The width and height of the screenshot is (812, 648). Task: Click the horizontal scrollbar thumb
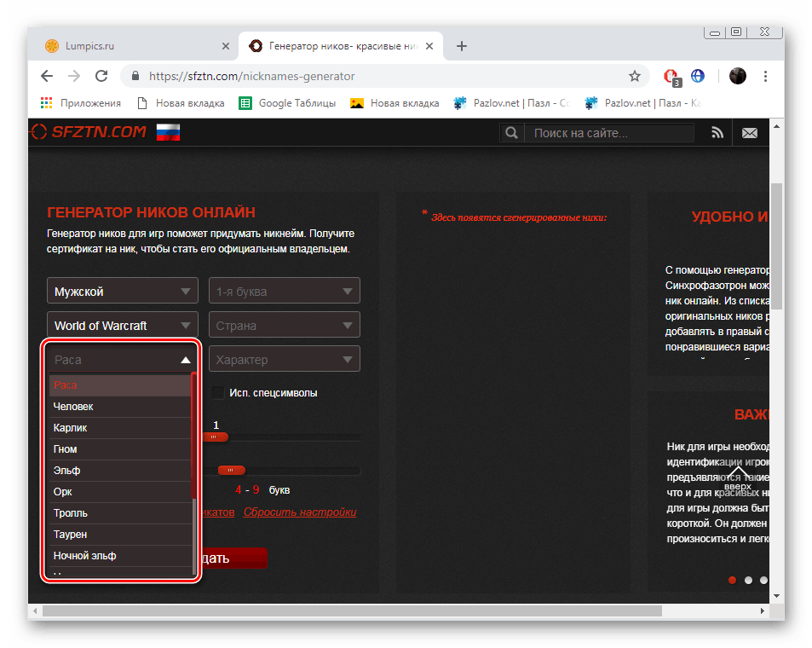tap(352, 611)
